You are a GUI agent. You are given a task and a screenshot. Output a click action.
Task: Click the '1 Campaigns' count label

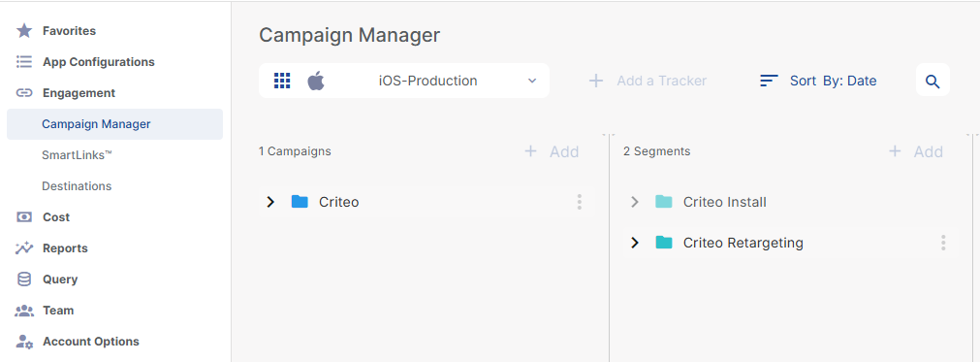[295, 151]
